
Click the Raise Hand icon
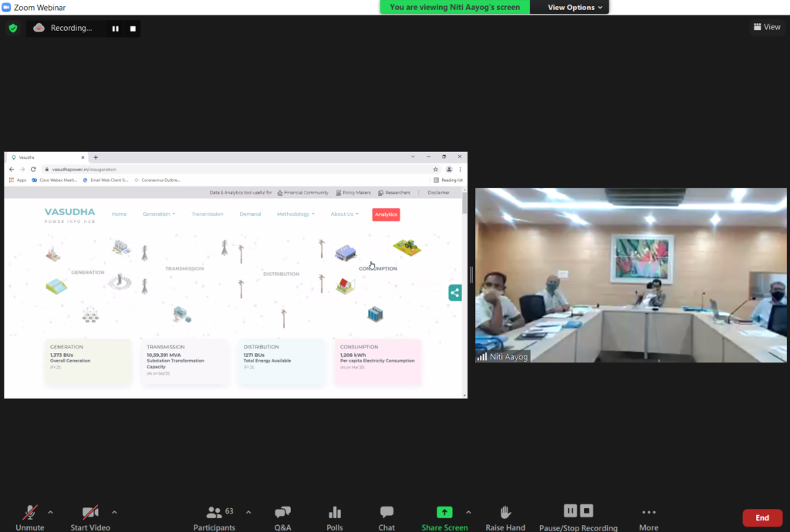pyautogui.click(x=505, y=513)
